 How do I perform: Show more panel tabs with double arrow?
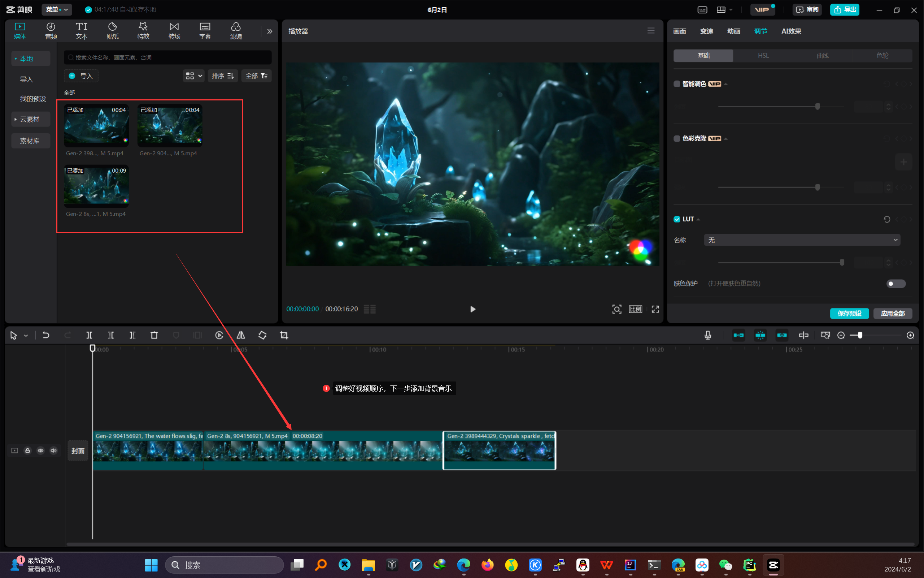pos(270,31)
